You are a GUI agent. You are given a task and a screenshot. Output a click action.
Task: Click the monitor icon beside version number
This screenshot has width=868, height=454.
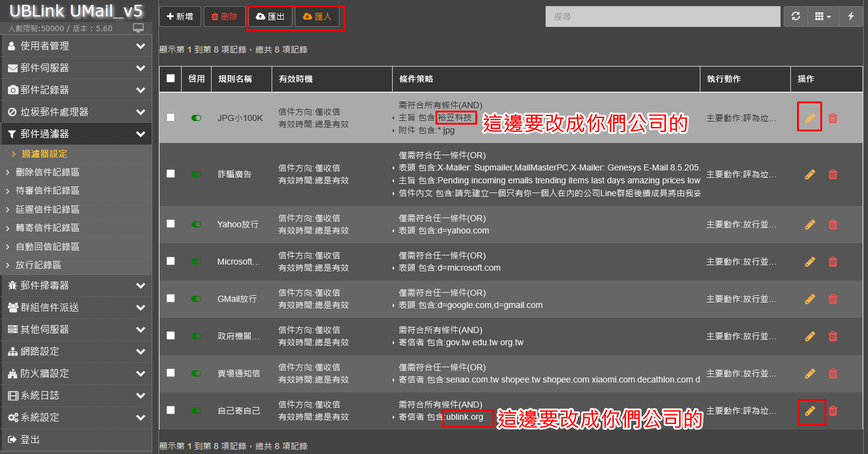(138, 28)
